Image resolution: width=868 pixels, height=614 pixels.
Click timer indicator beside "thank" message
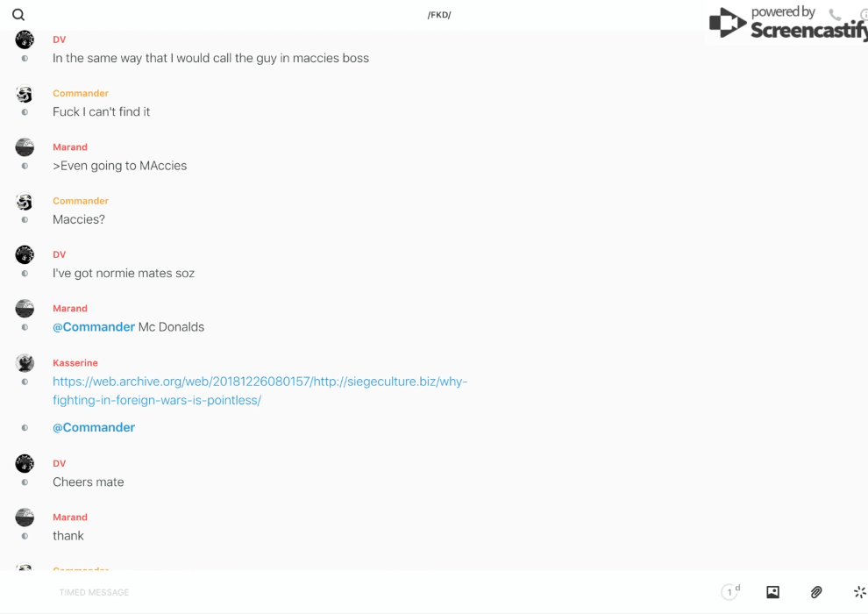coord(25,536)
